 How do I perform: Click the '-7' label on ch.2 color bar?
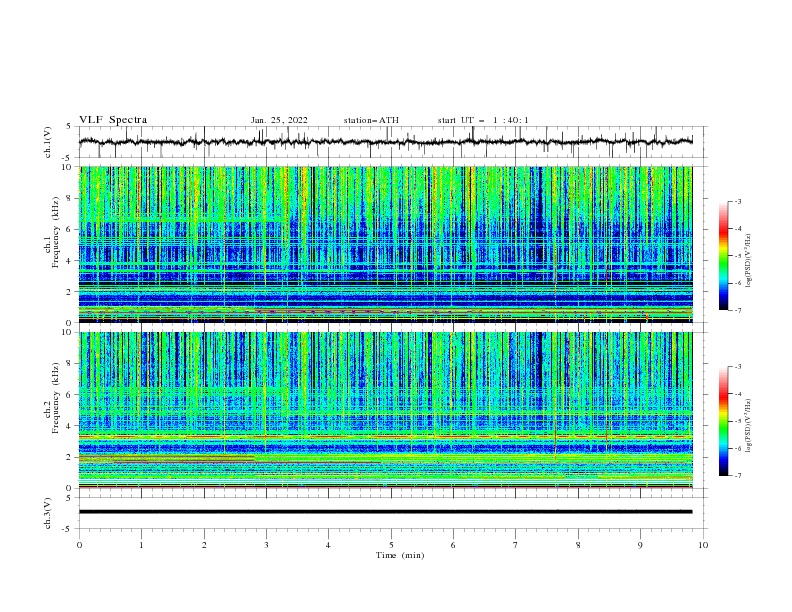pos(737,476)
